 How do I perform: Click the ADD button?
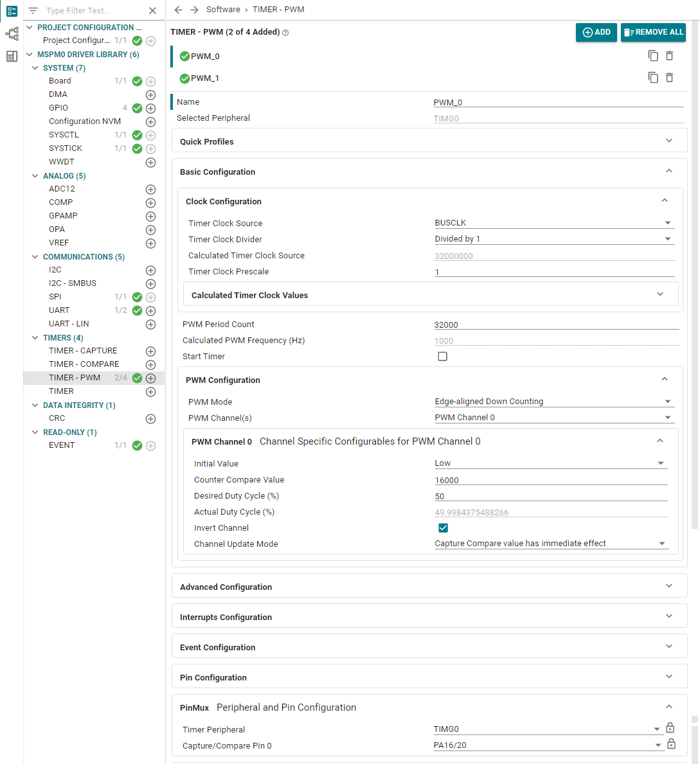tap(596, 32)
